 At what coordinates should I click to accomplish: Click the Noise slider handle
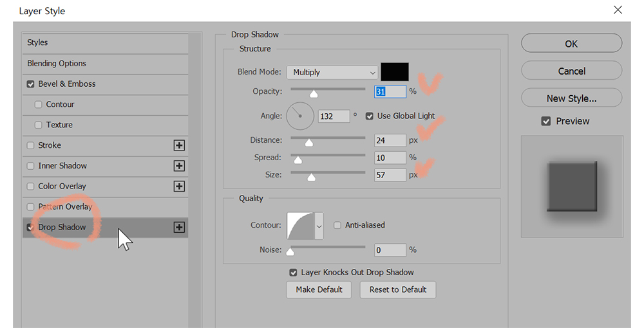[290, 251]
